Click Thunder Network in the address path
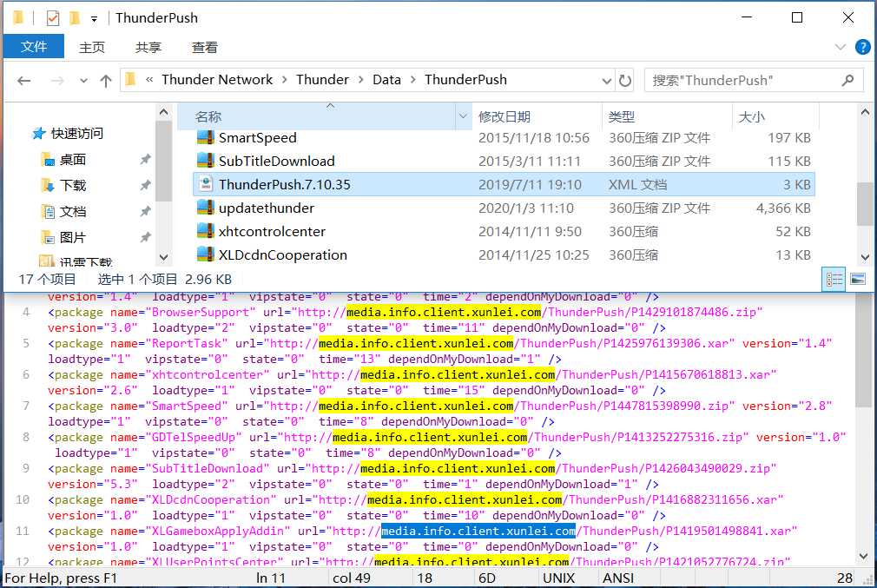Image resolution: width=877 pixels, height=588 pixels. (217, 80)
